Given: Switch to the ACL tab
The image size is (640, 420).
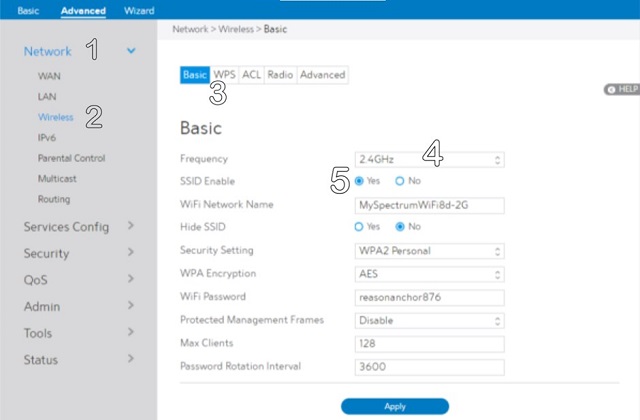Looking at the screenshot, I should coord(250,75).
